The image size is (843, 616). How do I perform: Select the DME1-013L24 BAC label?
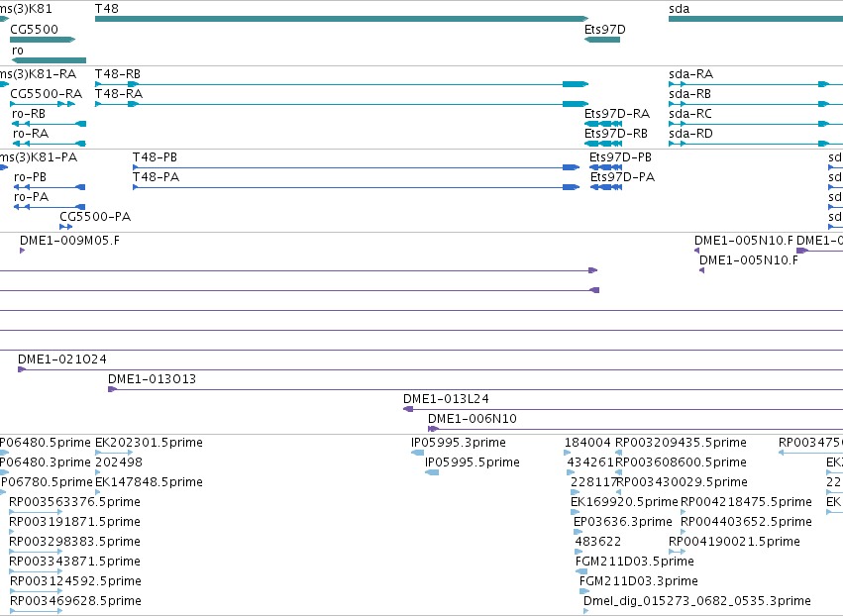point(446,399)
